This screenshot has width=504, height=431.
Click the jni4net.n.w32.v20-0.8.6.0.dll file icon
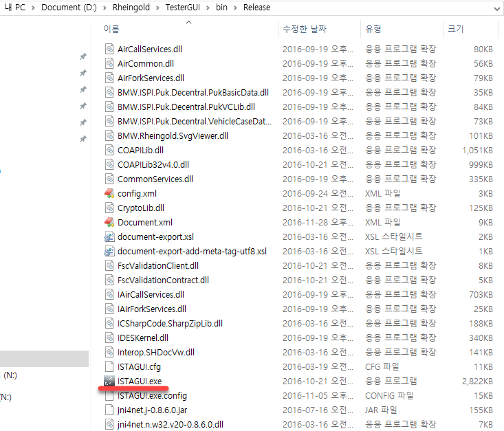[x=109, y=424]
